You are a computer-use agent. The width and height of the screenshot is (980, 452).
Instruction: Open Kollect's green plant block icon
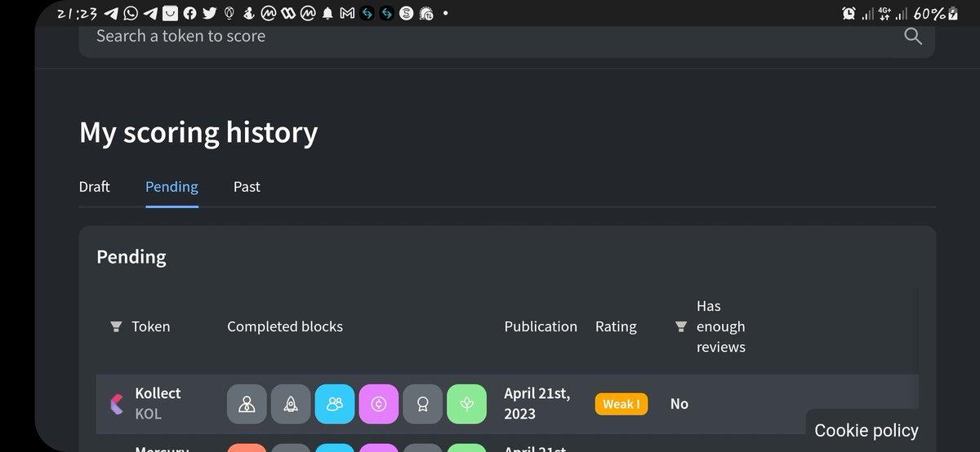coord(467,404)
